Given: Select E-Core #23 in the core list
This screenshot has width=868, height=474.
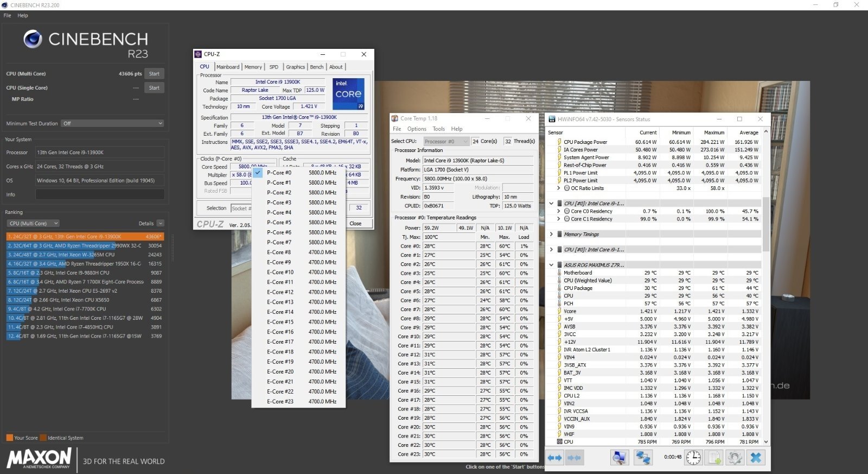Looking at the screenshot, I should [x=299, y=401].
